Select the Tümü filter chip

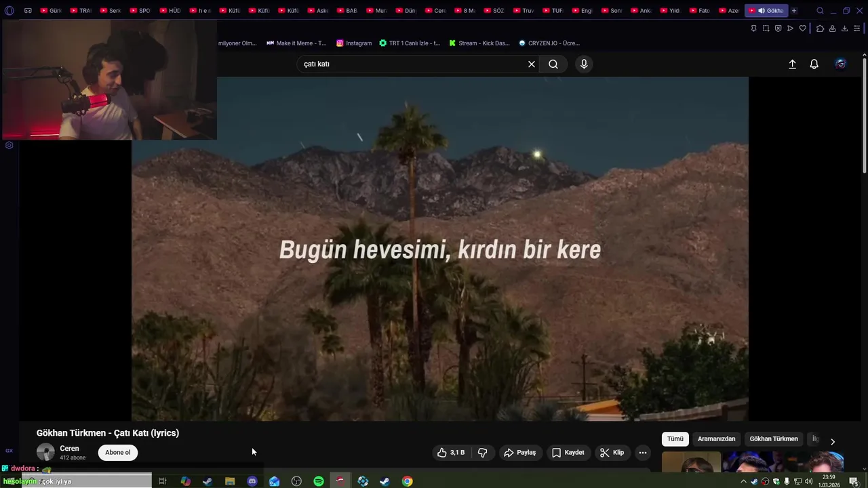coord(675,439)
